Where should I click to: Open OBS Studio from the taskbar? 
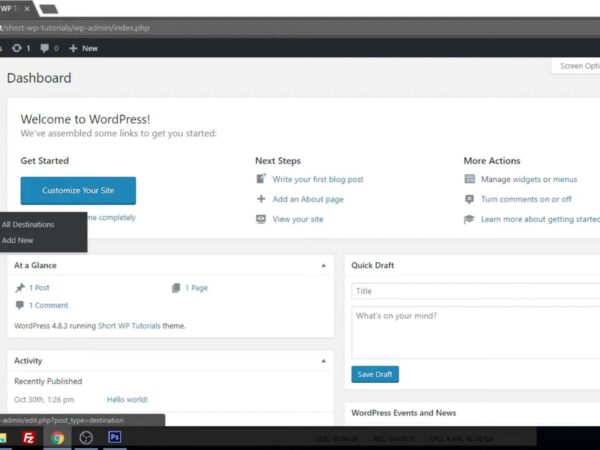tap(86, 437)
